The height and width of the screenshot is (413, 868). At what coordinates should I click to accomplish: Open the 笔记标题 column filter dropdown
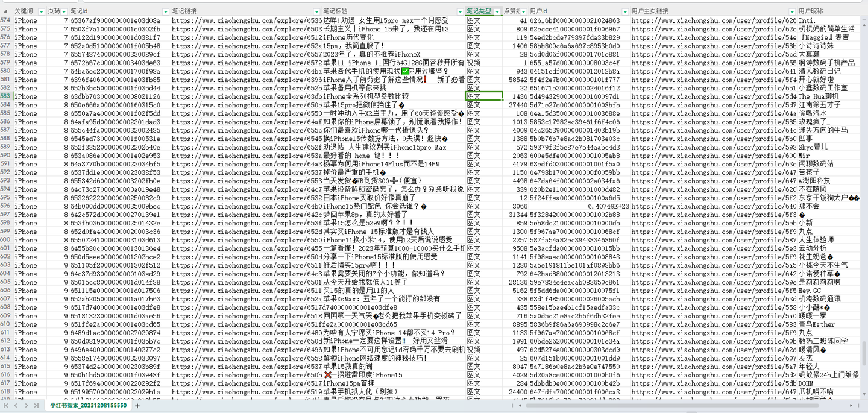[461, 11]
